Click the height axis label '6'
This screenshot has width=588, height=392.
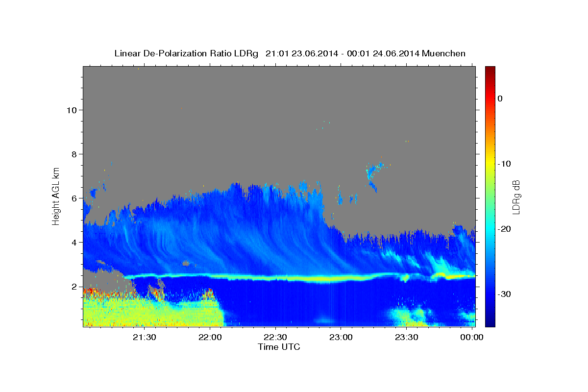tap(73, 198)
